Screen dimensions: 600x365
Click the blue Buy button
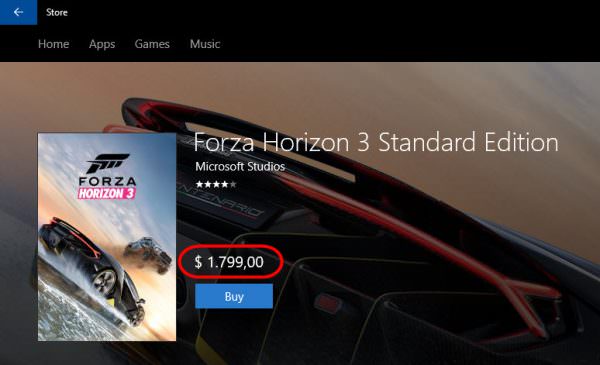pos(234,296)
